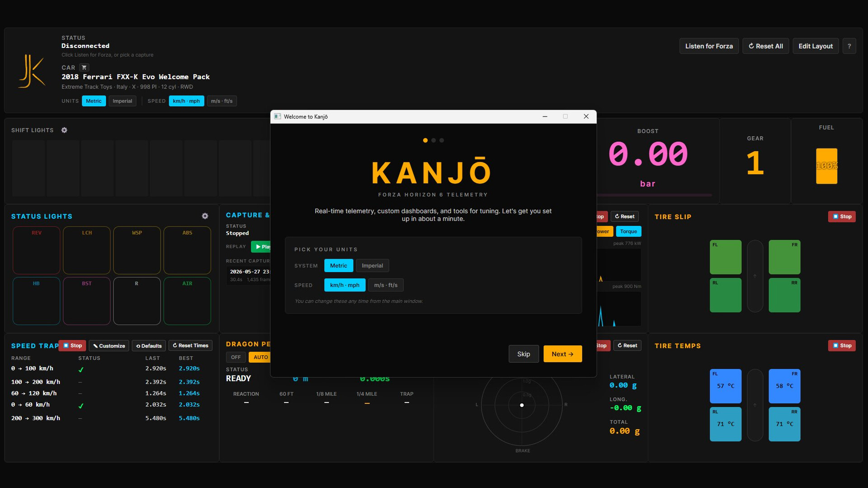Click the gear indicator number 1
Screen dimensions: 868x488
pyautogui.click(x=755, y=163)
